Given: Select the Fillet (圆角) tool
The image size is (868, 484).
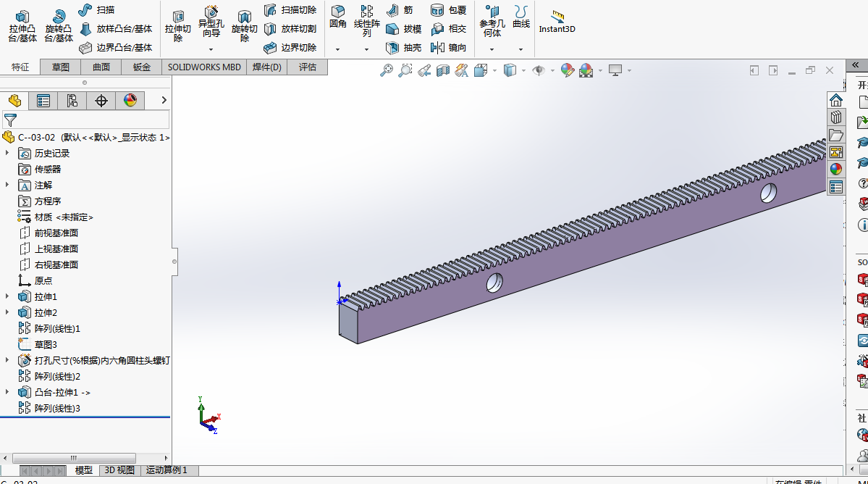Looking at the screenshot, I should pyautogui.click(x=337, y=17).
